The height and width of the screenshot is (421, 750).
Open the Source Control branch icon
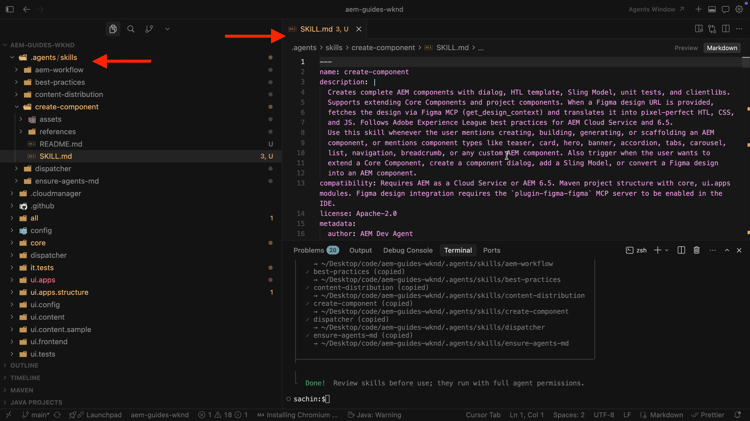pyautogui.click(x=149, y=29)
